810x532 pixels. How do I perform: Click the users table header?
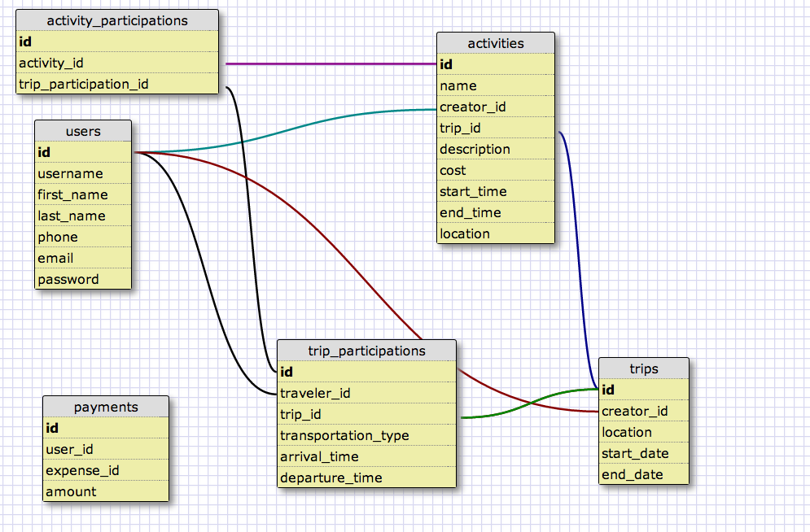[83, 131]
